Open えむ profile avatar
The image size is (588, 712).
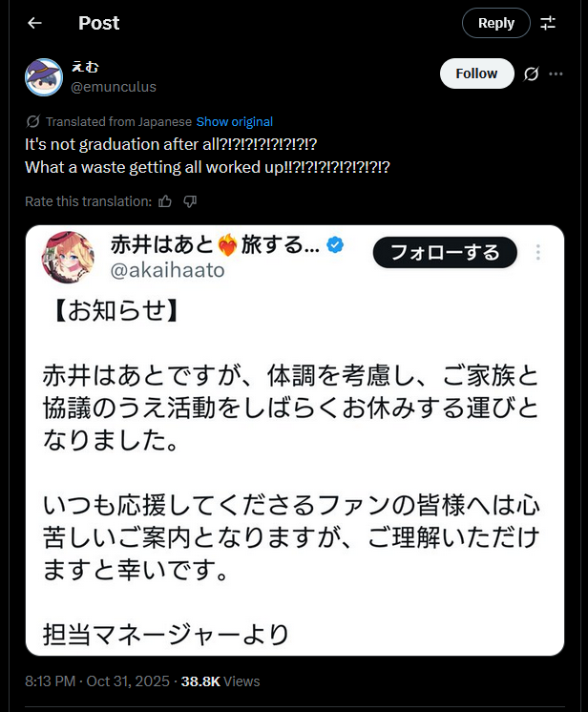[x=44, y=76]
